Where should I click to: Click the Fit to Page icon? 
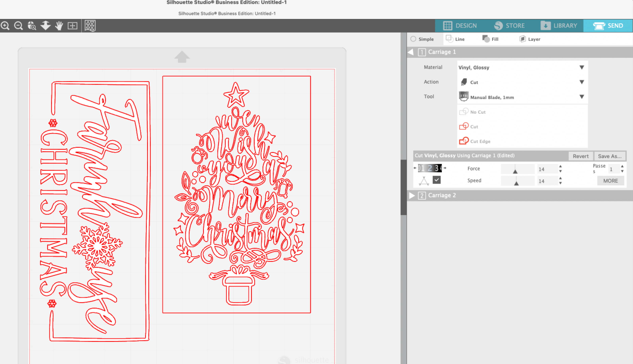tap(73, 26)
